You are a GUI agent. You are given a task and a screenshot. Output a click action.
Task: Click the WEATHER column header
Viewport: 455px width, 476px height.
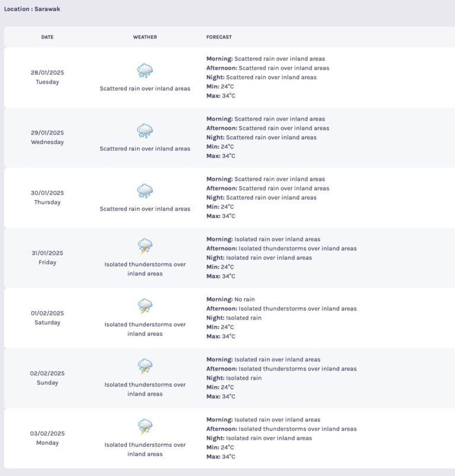pos(145,37)
